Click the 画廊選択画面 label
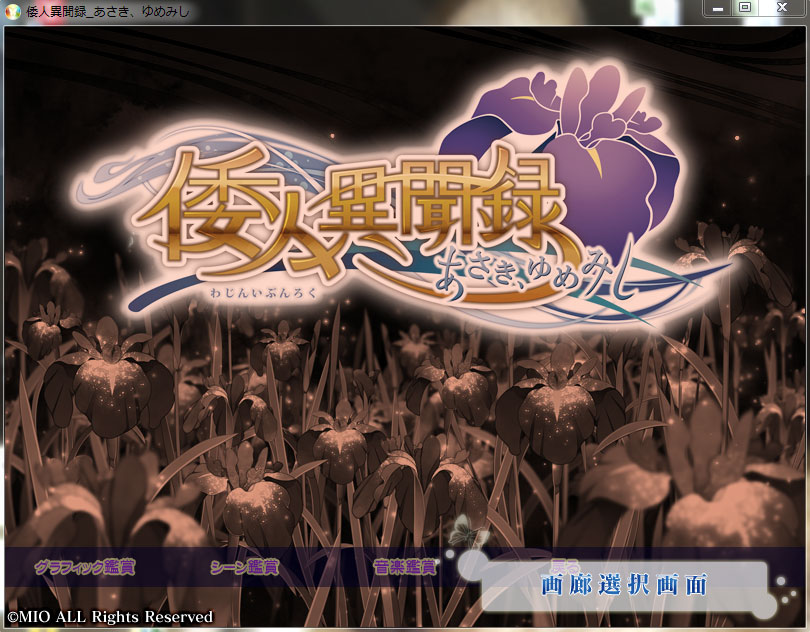810x632 pixels. [x=624, y=585]
